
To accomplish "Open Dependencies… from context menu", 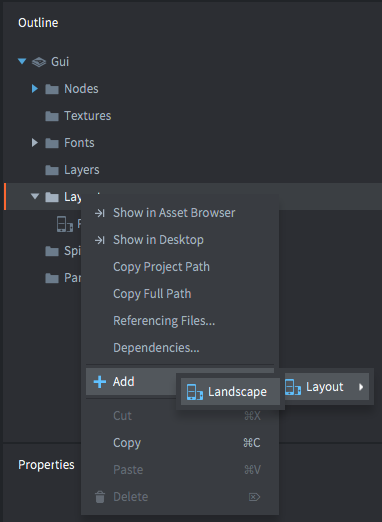I will click(180, 348).
